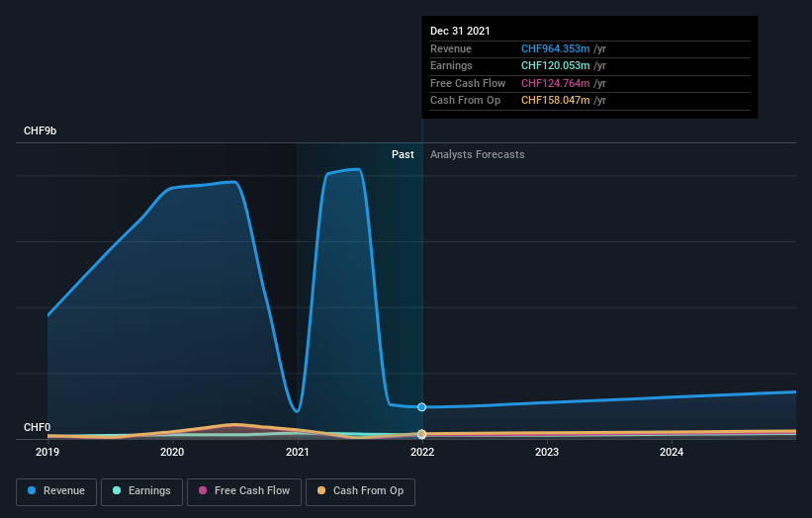Click the CHF9b axis label
Screen dimensions: 812x518
[40, 130]
